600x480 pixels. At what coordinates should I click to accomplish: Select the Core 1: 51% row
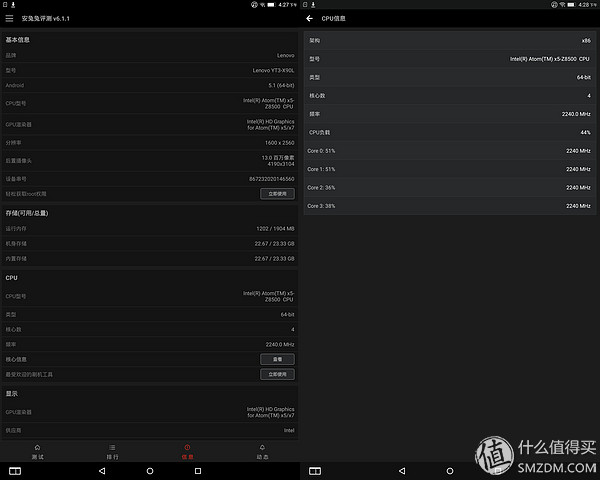point(450,169)
